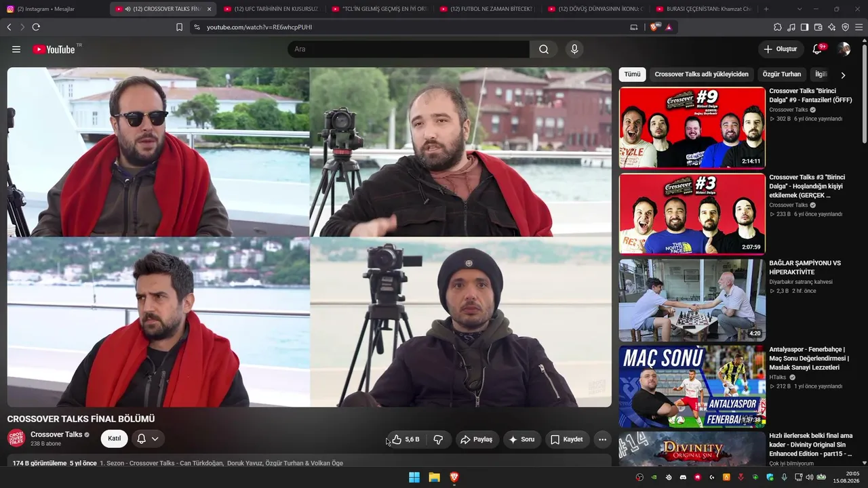Screen dimensions: 868x488
Task: Open the notifications bell
Action: (817, 49)
